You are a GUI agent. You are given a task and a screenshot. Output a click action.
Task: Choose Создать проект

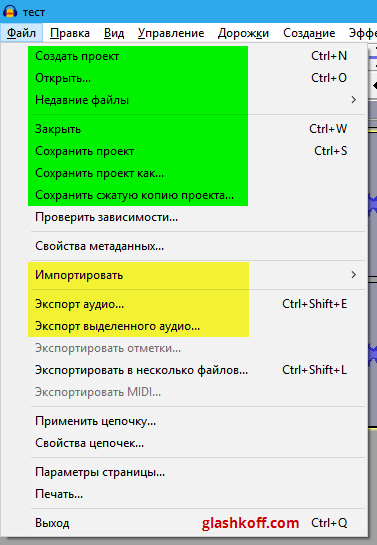184,56
